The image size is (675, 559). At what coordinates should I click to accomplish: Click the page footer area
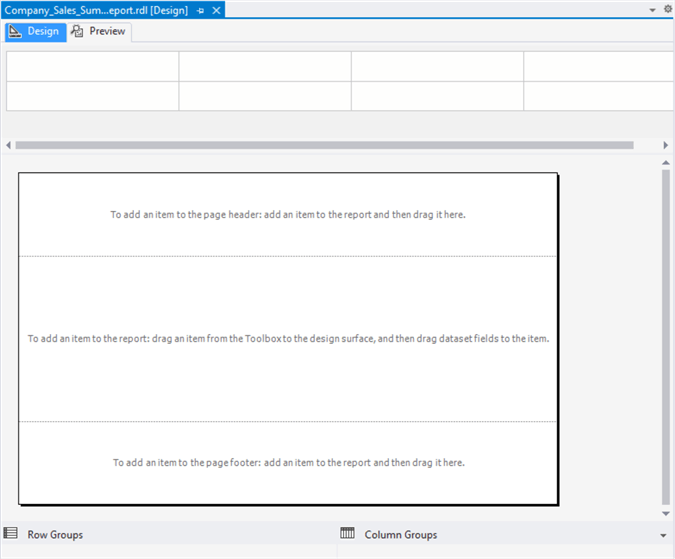[288, 463]
